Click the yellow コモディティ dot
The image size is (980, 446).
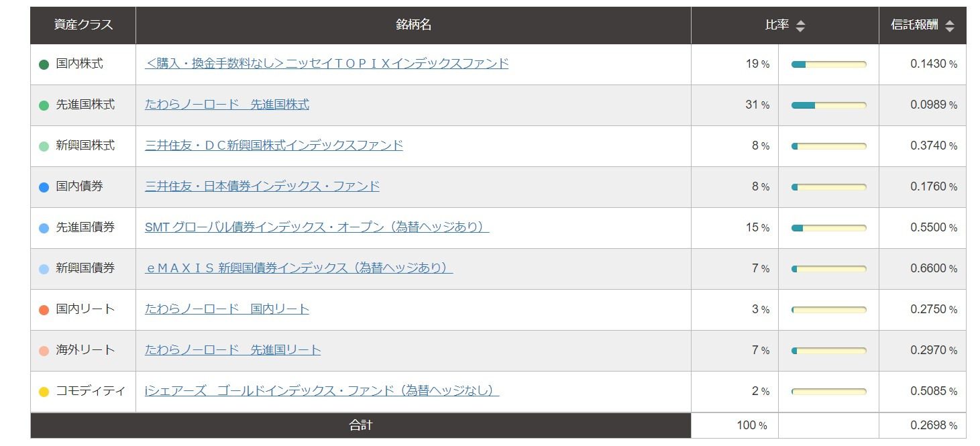tap(44, 392)
